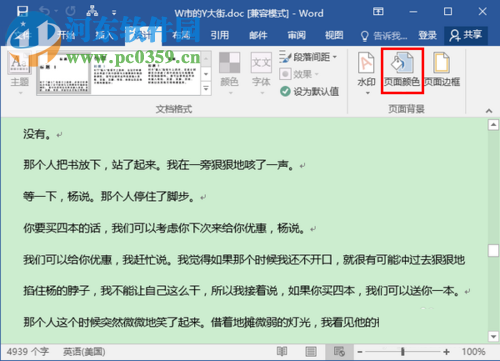Screen dimensions: 500x361
Task: Open the 水印 watermark menu
Action: 366,73
